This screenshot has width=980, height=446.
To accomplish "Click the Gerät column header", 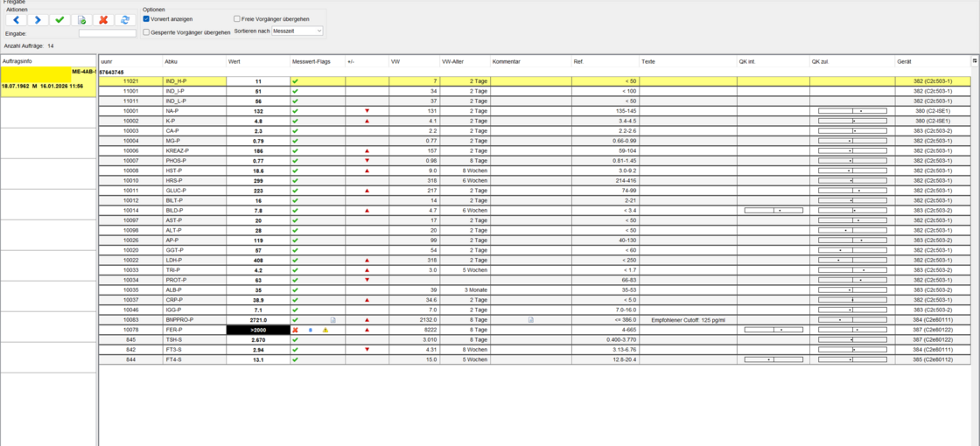I will tap(932, 61).
